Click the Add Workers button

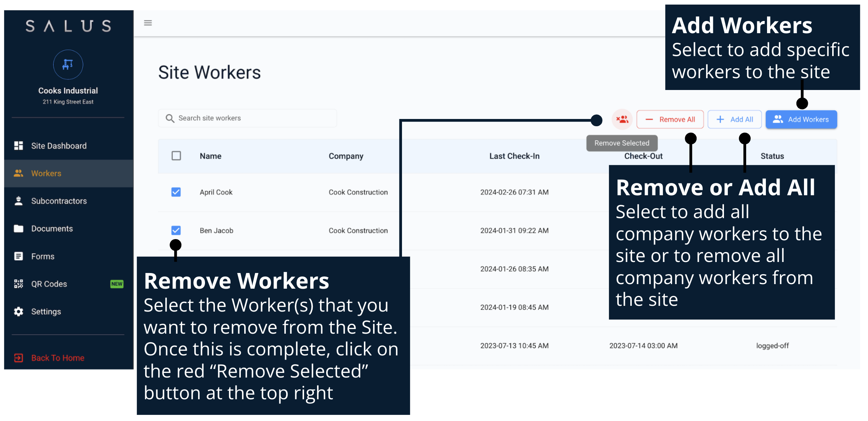click(x=801, y=119)
